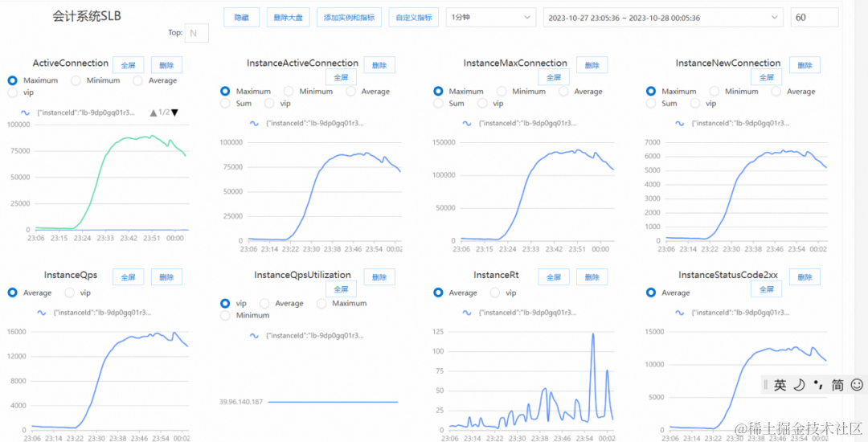Toggle InstanceNewConnection legend series
This screenshot has width=868, height=442.
[732, 124]
